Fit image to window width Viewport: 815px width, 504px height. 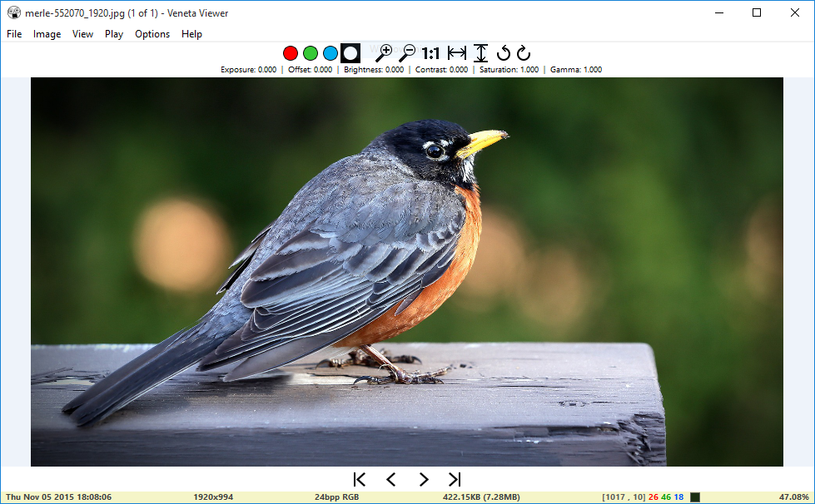click(457, 53)
